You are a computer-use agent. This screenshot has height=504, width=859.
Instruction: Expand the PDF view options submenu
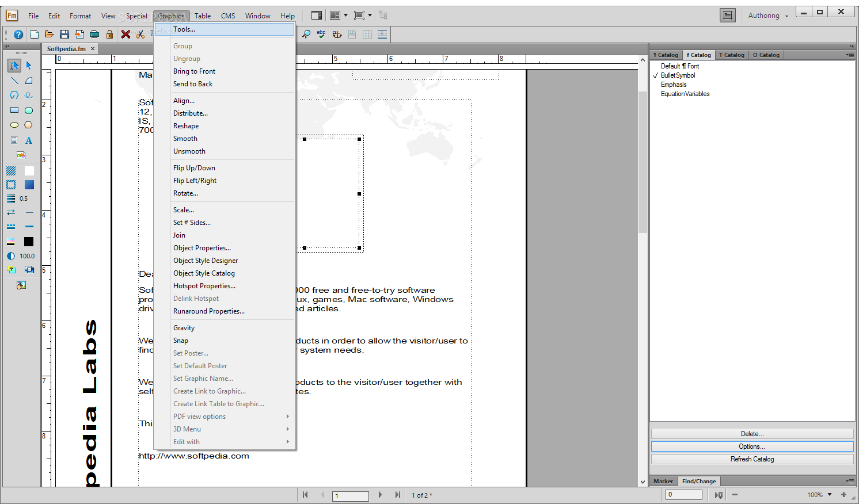[x=225, y=417]
